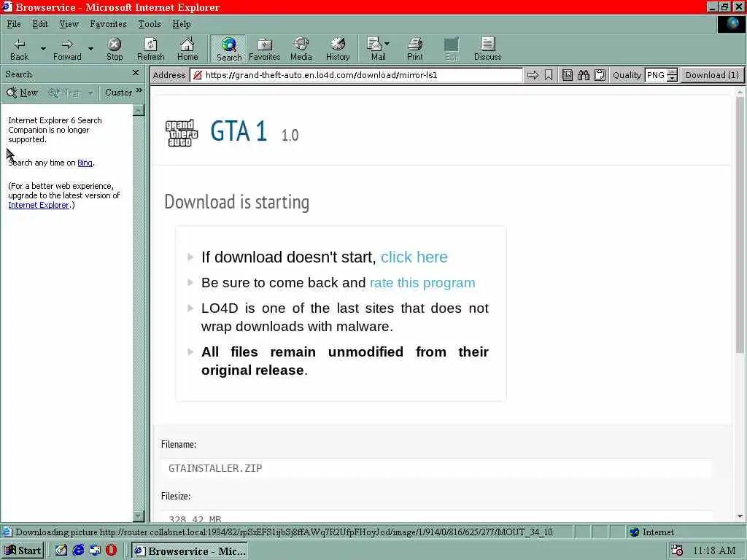
Task: Open the Favorites toolbar button
Action: tap(264, 49)
